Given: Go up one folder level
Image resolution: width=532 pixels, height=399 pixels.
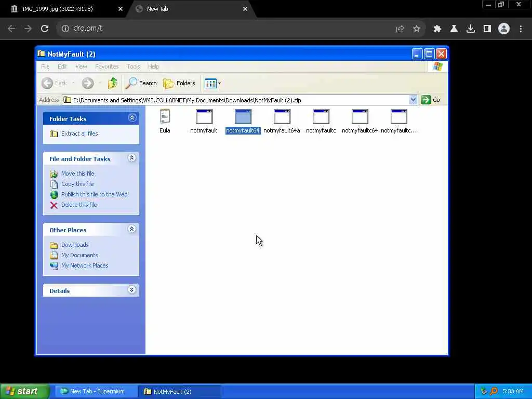Looking at the screenshot, I should pyautogui.click(x=112, y=83).
